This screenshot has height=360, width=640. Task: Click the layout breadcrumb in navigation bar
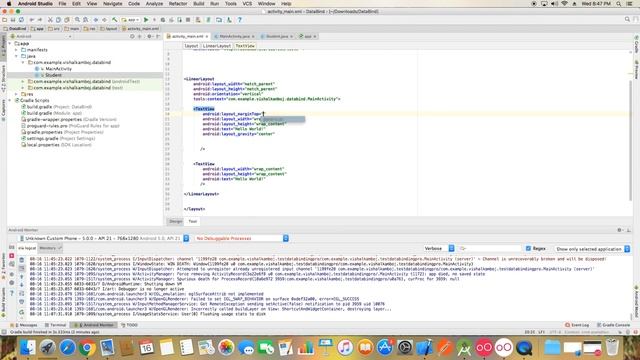click(x=109, y=29)
